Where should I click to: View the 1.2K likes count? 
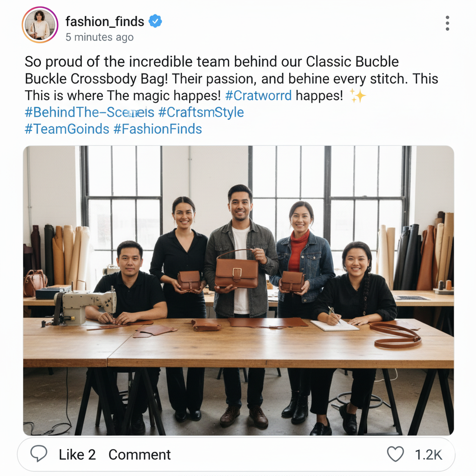[428, 455]
